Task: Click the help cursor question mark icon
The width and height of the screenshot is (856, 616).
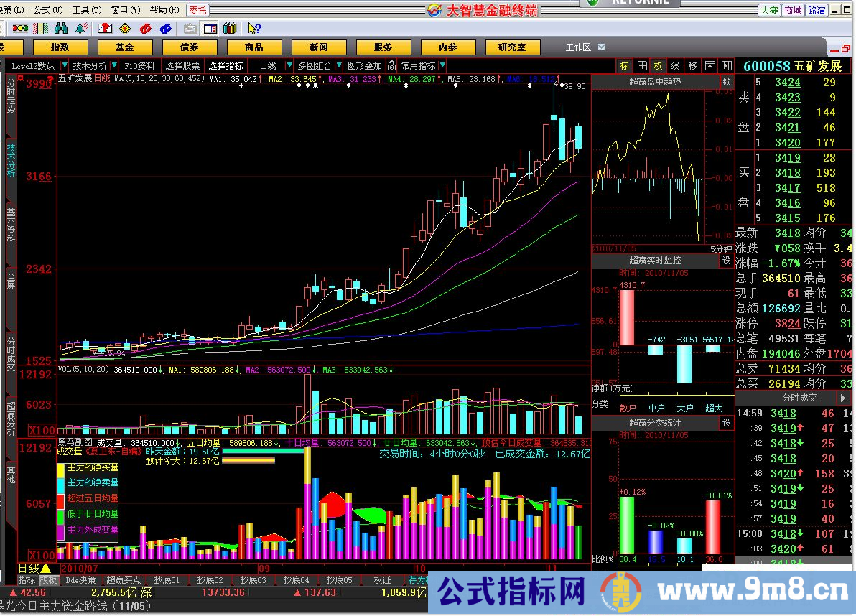Action: click(254, 29)
